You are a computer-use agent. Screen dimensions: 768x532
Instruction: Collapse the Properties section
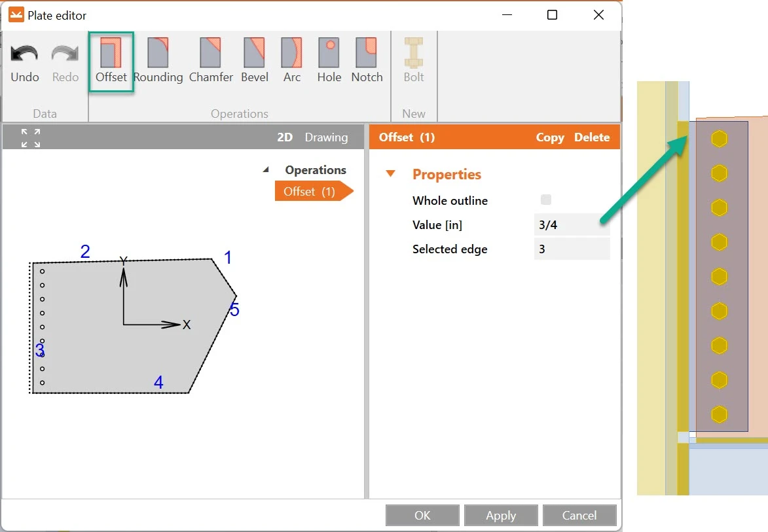tap(390, 173)
